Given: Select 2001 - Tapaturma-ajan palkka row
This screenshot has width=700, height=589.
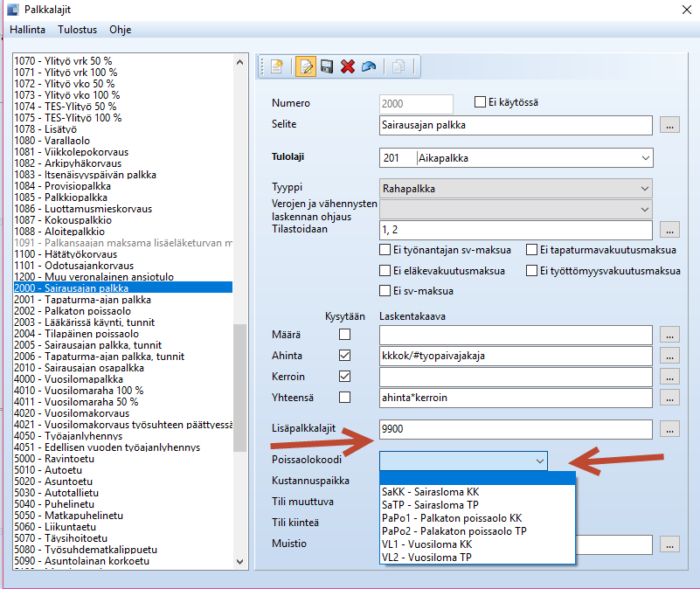Looking at the screenshot, I should coord(122,300).
